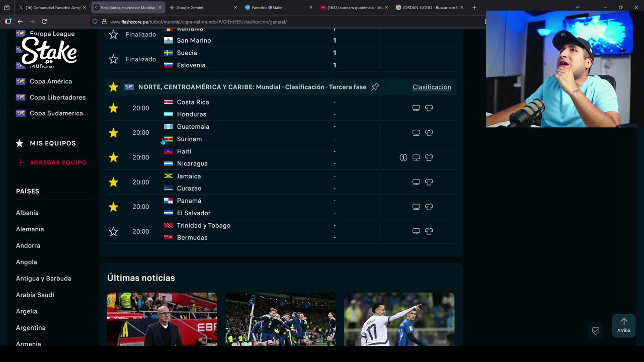This screenshot has width=644, height=362.
Task: Open TV icon for Costa Rica vs Honduras
Action: (x=416, y=108)
